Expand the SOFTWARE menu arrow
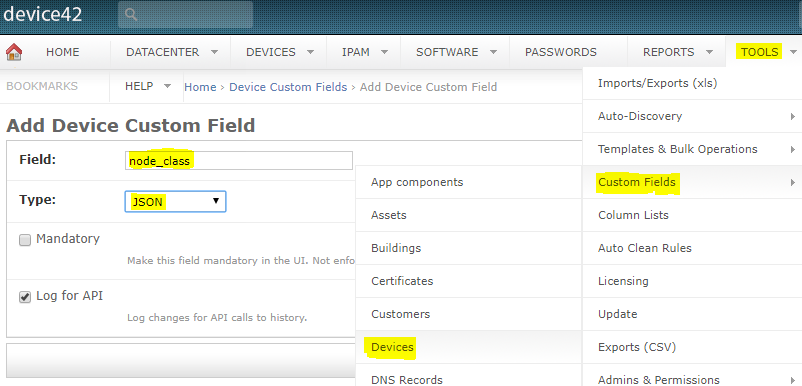The image size is (802, 386). tap(494, 52)
